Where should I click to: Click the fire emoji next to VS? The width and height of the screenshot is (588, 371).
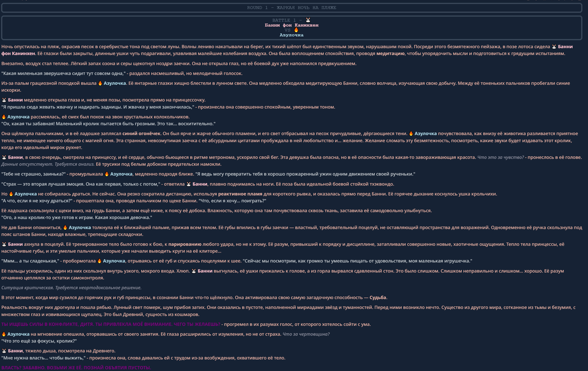pyautogui.click(x=296, y=30)
